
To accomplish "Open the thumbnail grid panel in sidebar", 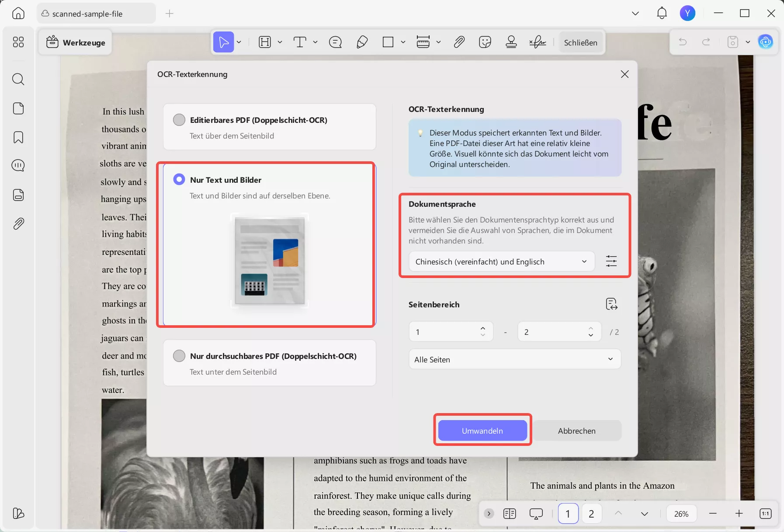I will pos(18,42).
